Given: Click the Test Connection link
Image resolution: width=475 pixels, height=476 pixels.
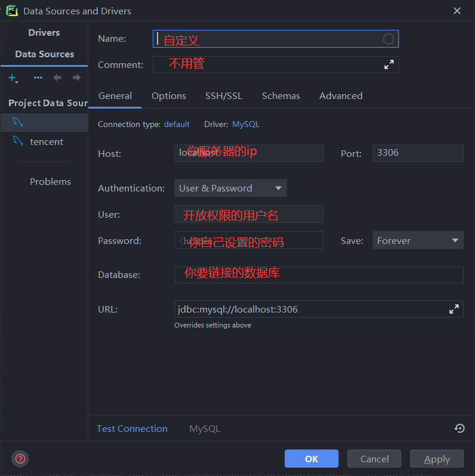Looking at the screenshot, I should click(132, 428).
